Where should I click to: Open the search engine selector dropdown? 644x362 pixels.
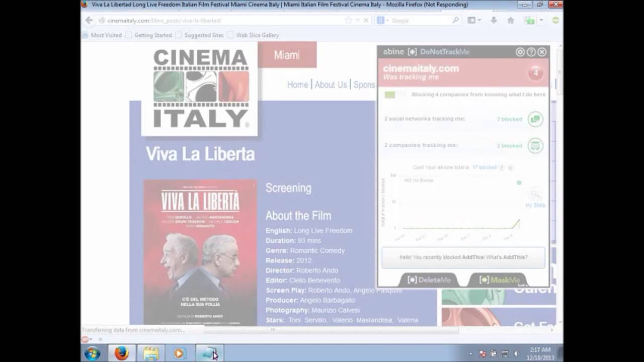(x=382, y=21)
